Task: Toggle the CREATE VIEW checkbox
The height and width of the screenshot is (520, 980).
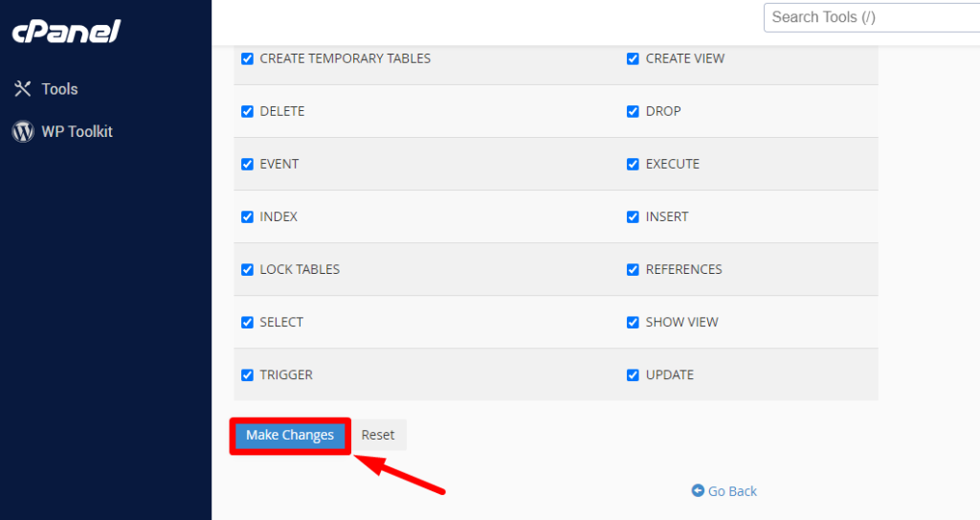Action: click(633, 58)
